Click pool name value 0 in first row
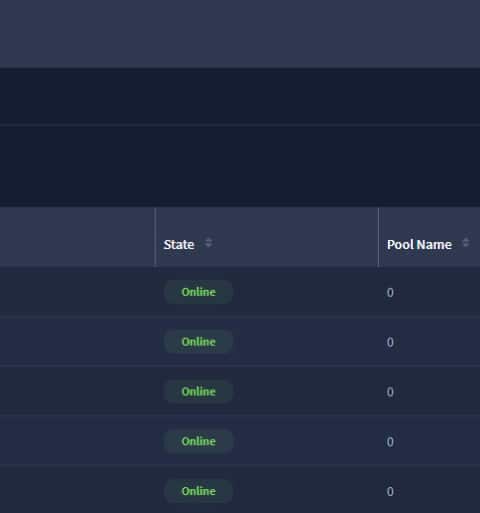The image size is (480, 513). tap(390, 293)
